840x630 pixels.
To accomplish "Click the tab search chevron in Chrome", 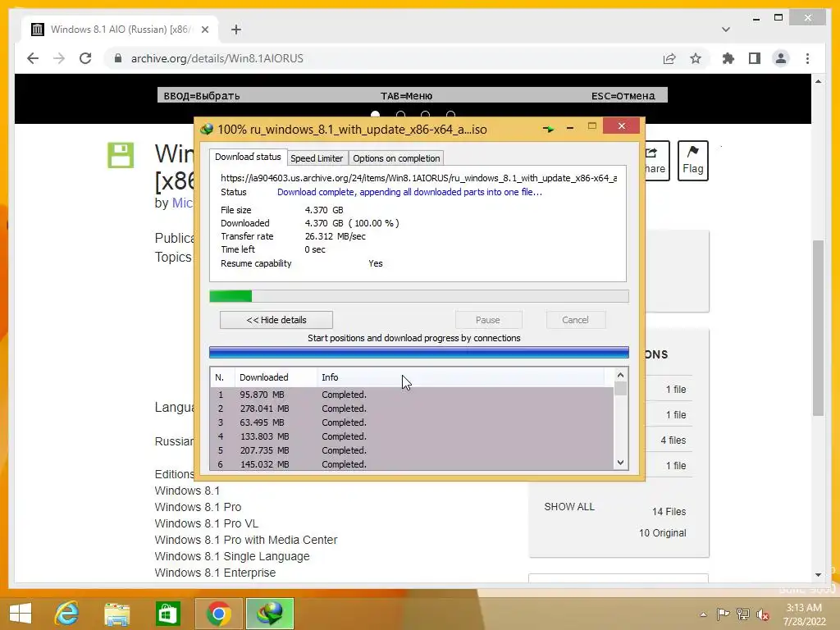I will (725, 30).
